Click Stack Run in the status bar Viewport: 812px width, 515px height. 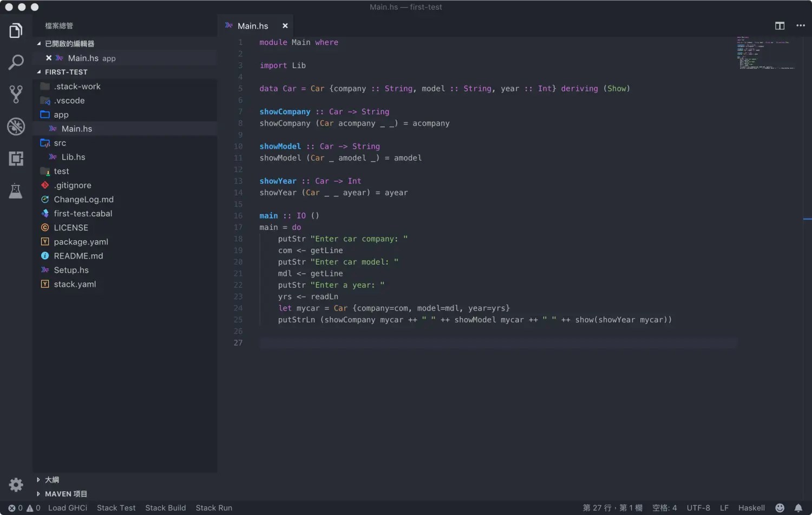tap(214, 508)
